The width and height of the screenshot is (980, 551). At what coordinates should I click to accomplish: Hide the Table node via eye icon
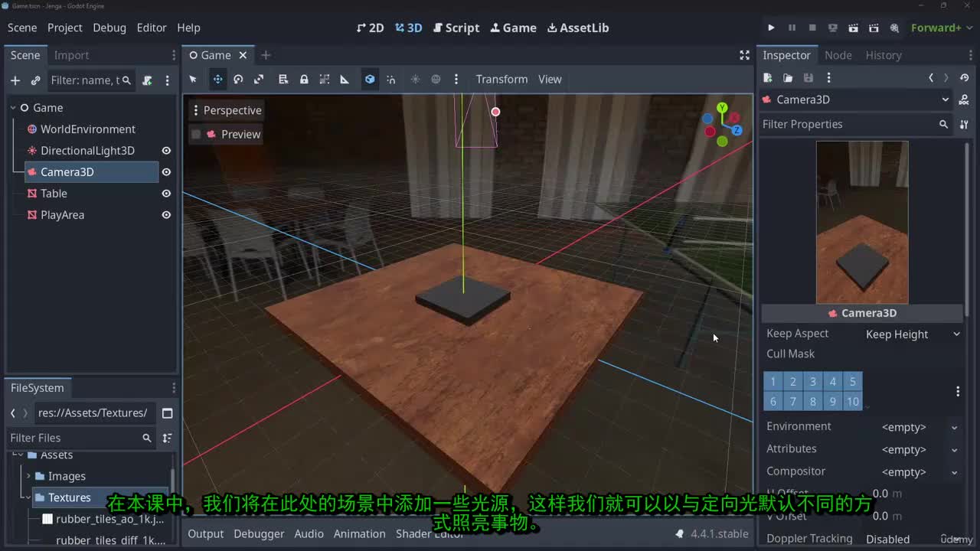166,194
